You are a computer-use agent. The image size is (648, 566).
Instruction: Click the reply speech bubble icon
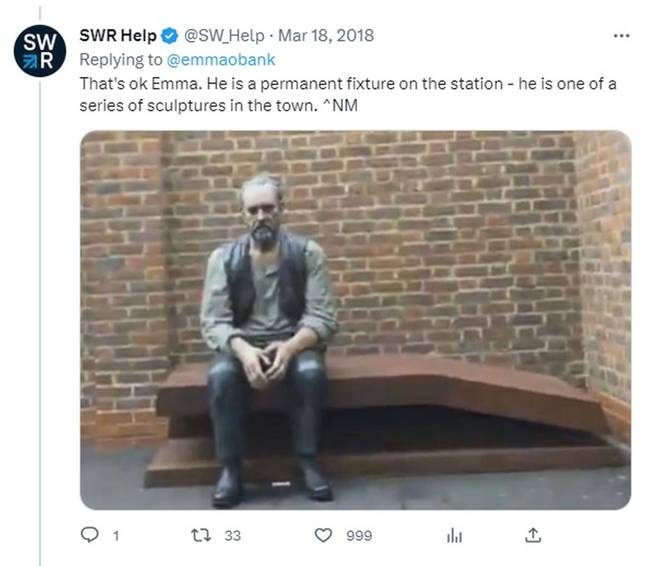90,535
